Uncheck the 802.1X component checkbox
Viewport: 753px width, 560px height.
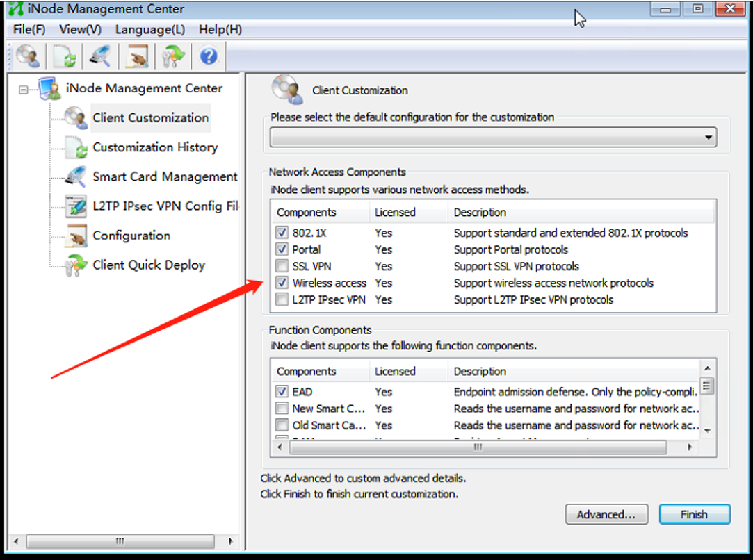pos(282,233)
